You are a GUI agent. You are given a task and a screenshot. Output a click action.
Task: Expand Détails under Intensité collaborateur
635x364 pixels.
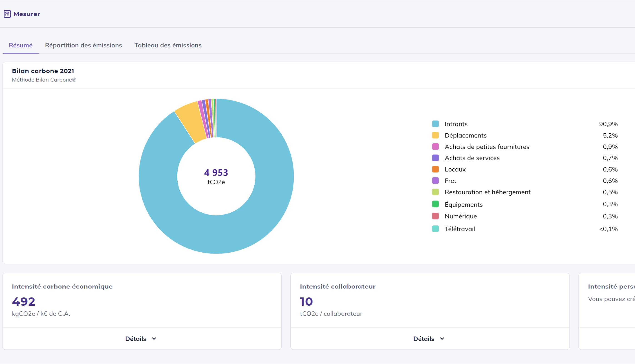click(x=424, y=339)
